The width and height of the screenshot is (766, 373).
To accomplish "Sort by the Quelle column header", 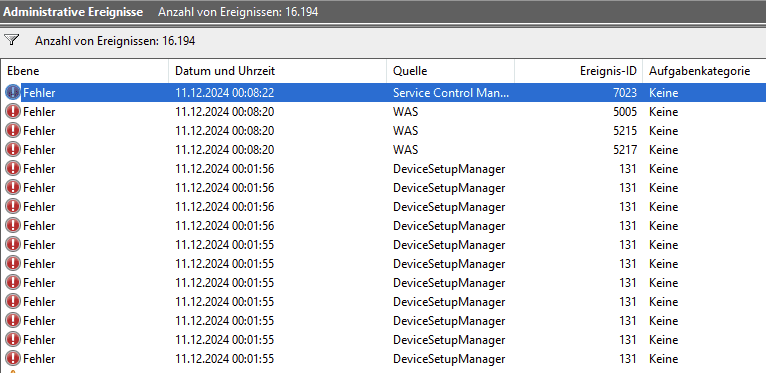I will coord(450,71).
